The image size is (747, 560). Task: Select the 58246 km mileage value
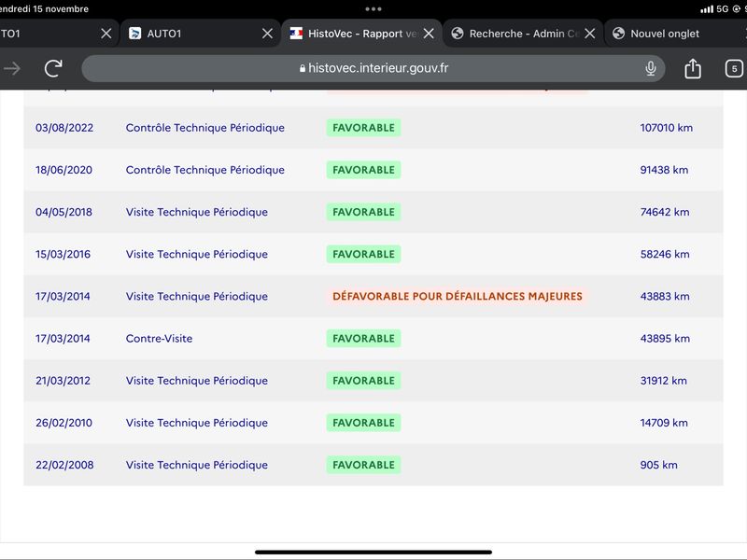[x=665, y=254]
